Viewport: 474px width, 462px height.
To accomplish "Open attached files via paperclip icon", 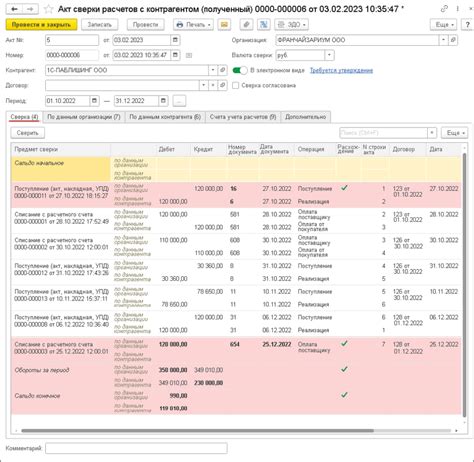I will point(246,25).
